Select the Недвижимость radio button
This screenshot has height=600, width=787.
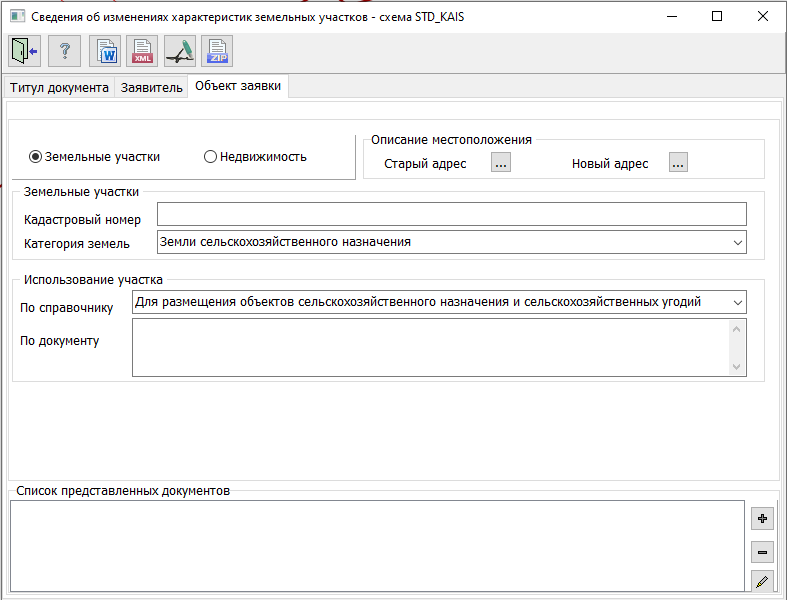coord(210,157)
